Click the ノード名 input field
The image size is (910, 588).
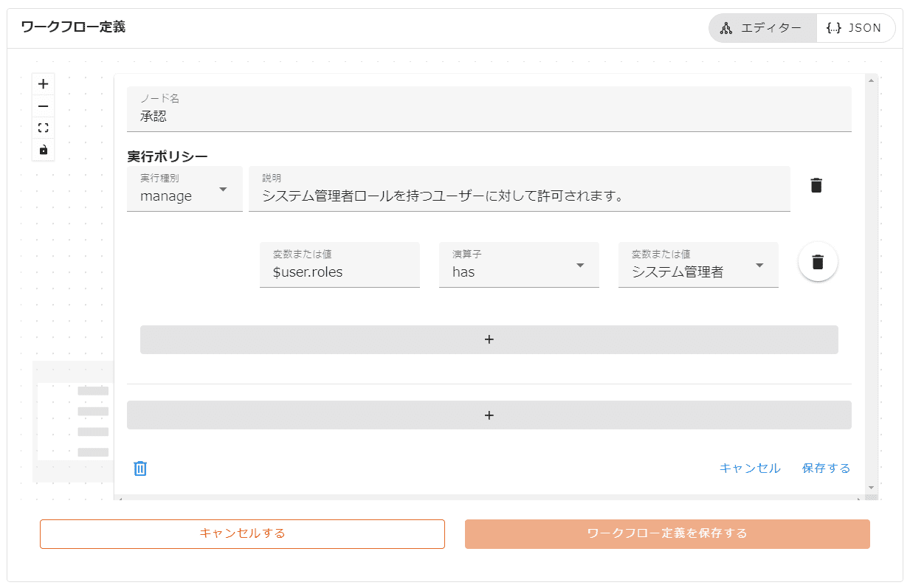click(489, 110)
